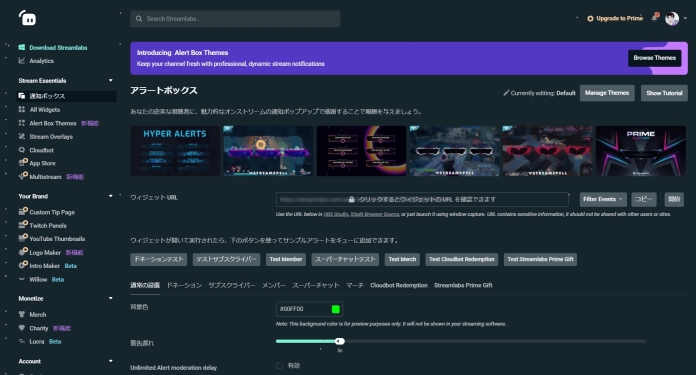Image resolution: width=696 pixels, height=375 pixels.
Task: Click the green background color swatch
Action: pyautogui.click(x=336, y=309)
